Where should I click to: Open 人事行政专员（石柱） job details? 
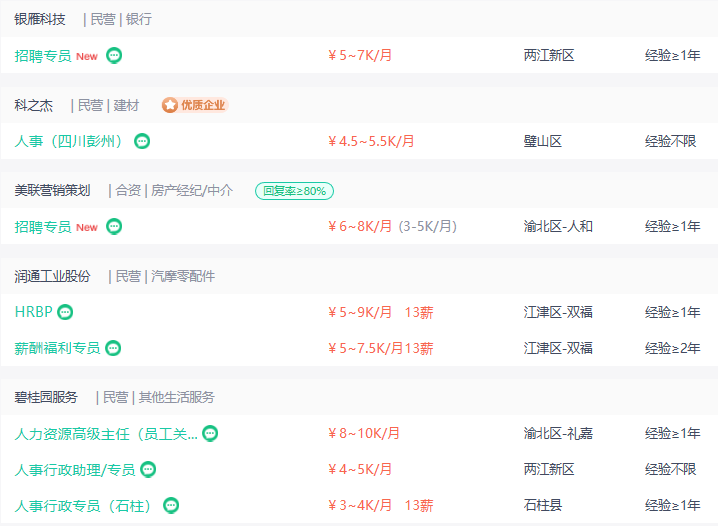(x=83, y=505)
